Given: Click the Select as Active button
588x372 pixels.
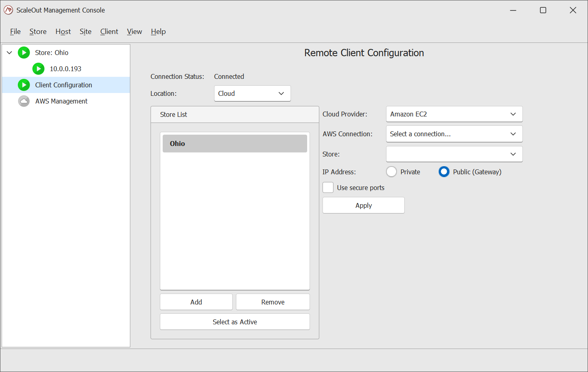Looking at the screenshot, I should pos(235,322).
